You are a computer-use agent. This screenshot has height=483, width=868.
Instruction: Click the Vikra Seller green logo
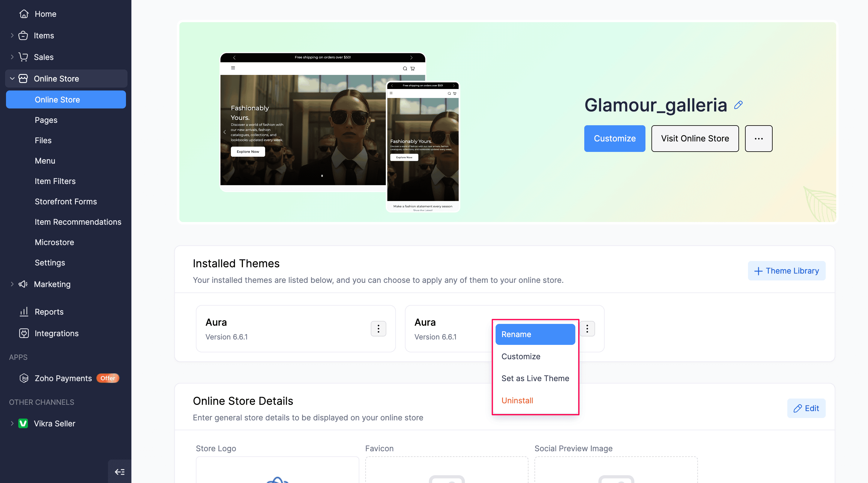pos(23,423)
